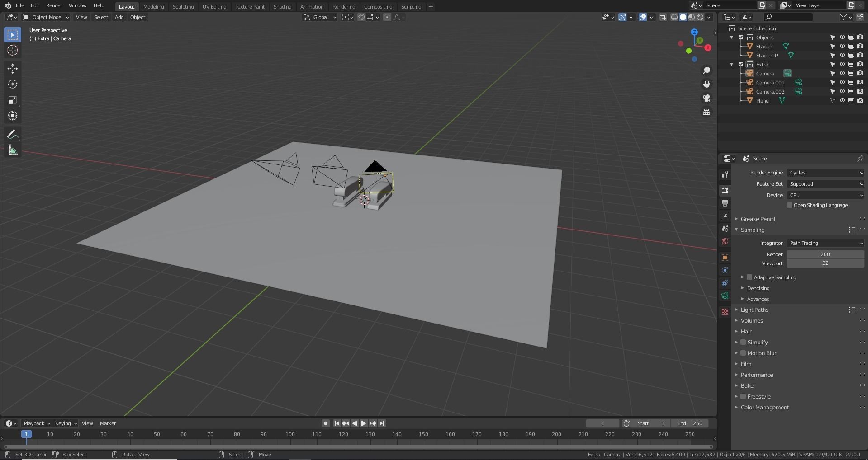
Task: Open the View Layer properties tab
Action: (725, 216)
